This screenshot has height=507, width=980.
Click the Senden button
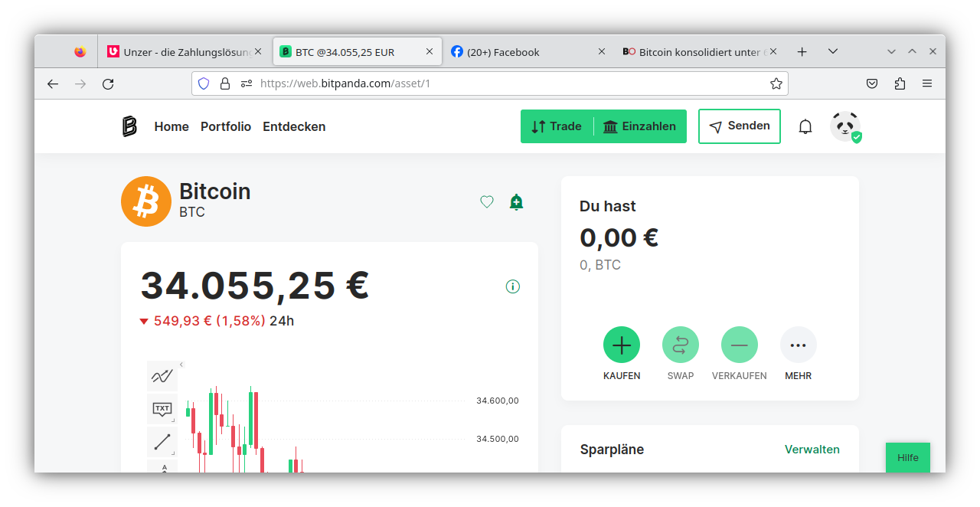(x=739, y=126)
